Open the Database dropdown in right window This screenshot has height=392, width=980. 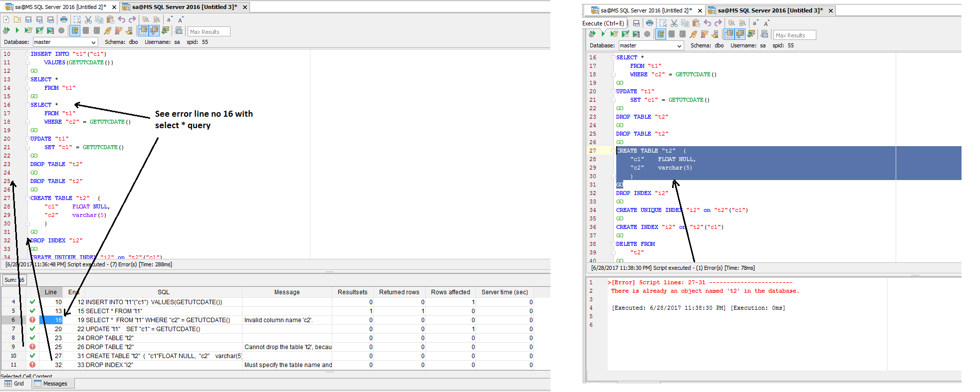(x=679, y=46)
